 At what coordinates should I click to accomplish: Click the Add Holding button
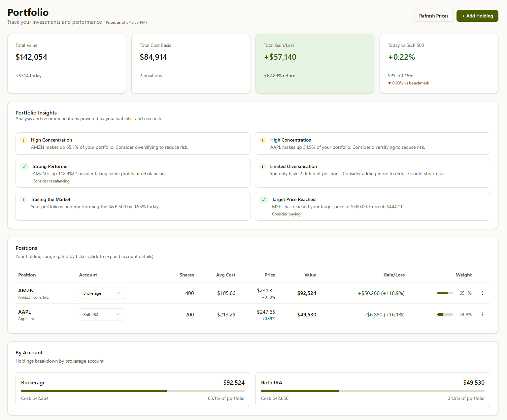[x=477, y=16]
